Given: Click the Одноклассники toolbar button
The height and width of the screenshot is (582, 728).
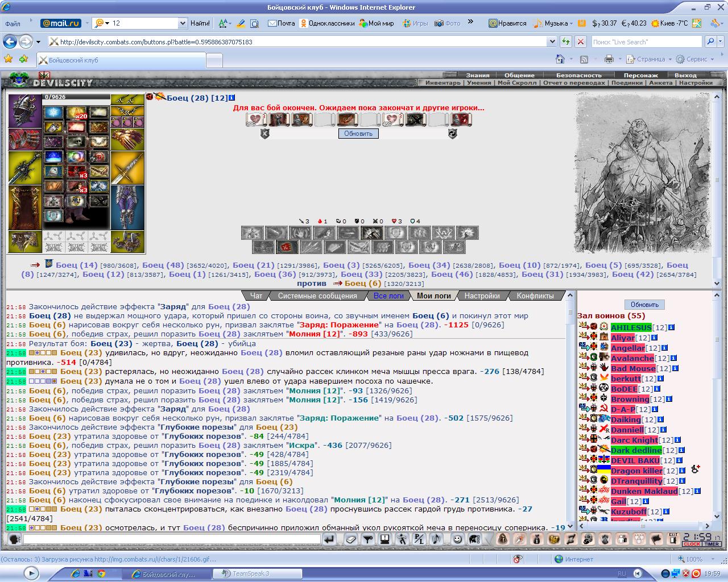Looking at the screenshot, I should pos(328,23).
